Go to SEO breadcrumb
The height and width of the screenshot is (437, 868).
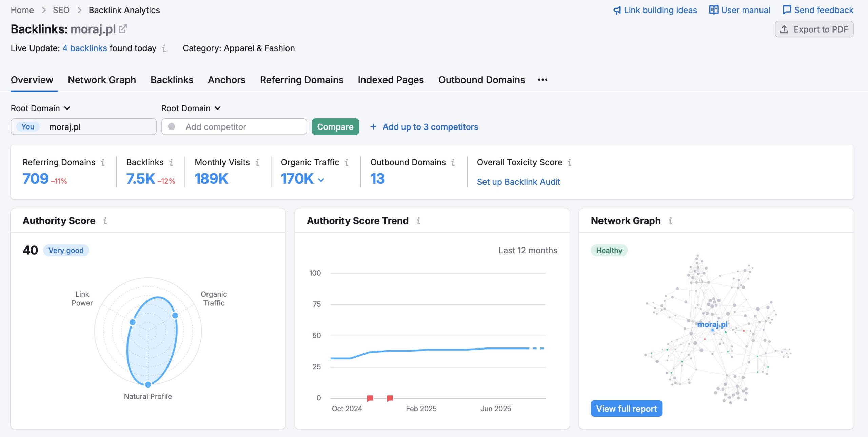point(61,10)
